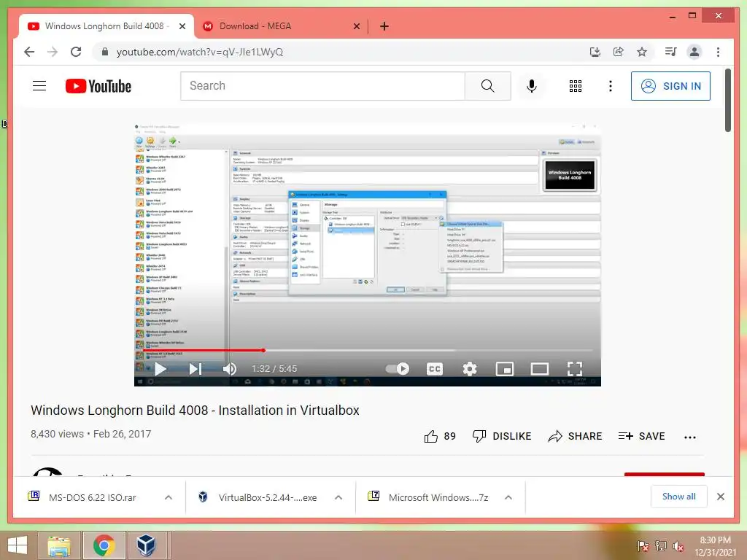Screen dimensions: 747x560
Task: Open the YouTube apps grid
Action: click(x=576, y=86)
